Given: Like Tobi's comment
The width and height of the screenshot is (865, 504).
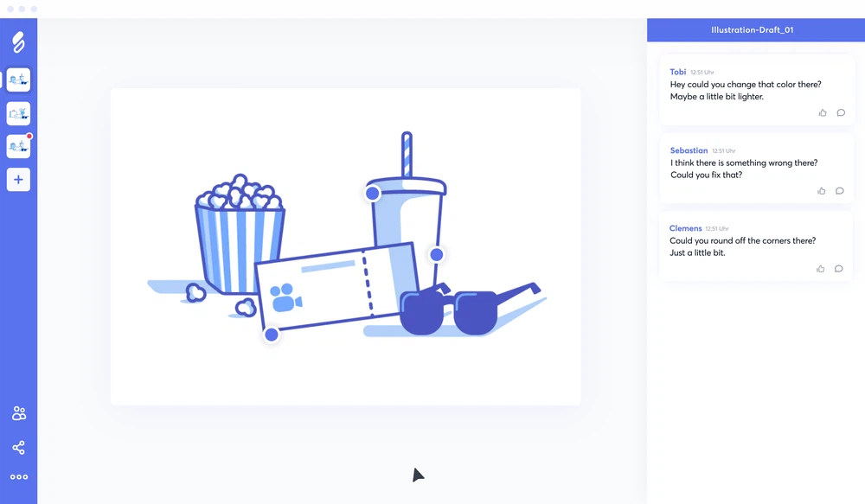Looking at the screenshot, I should pos(823,112).
